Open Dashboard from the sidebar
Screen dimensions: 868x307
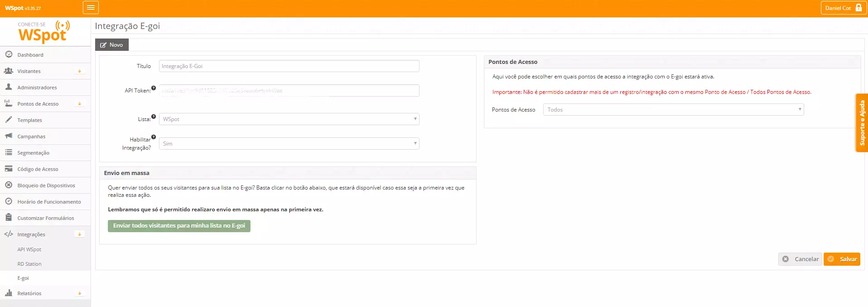45,55
